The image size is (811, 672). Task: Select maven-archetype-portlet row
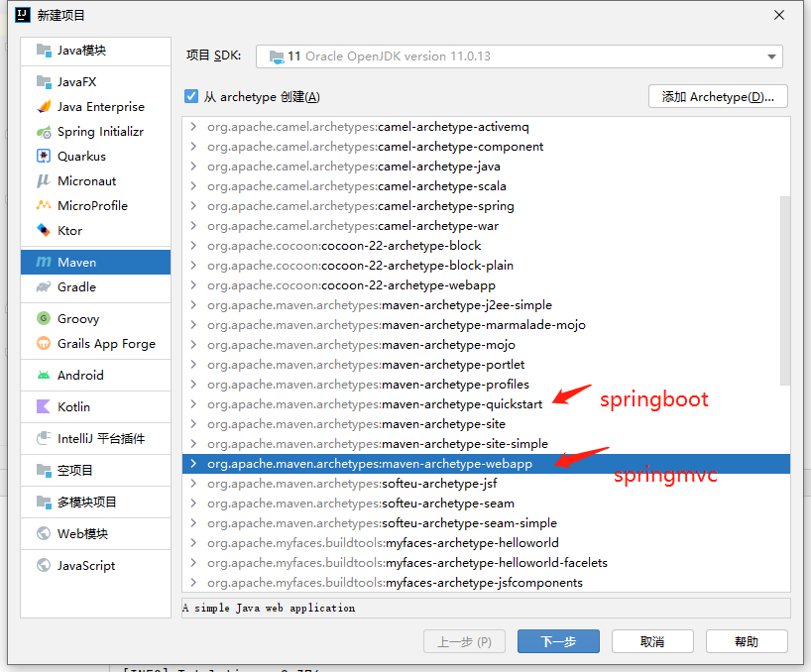486,365
